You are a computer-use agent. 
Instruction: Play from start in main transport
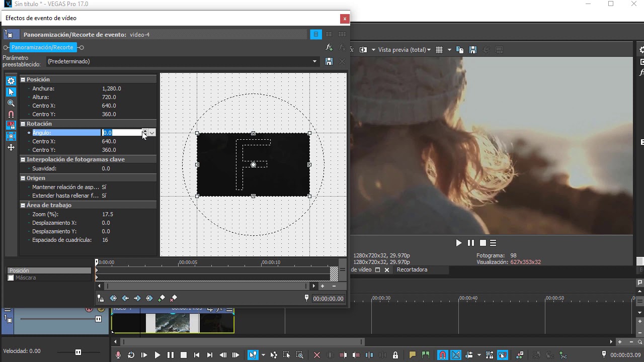(144, 355)
